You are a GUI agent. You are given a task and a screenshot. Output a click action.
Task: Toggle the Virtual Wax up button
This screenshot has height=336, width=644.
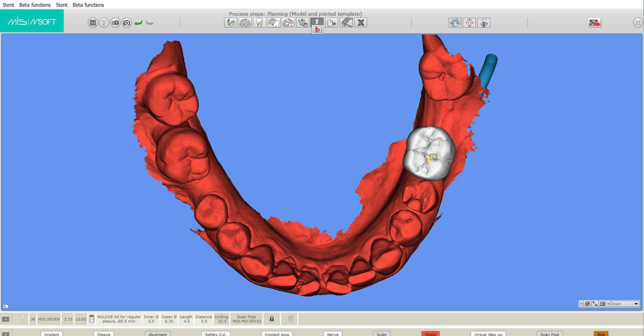488,334
